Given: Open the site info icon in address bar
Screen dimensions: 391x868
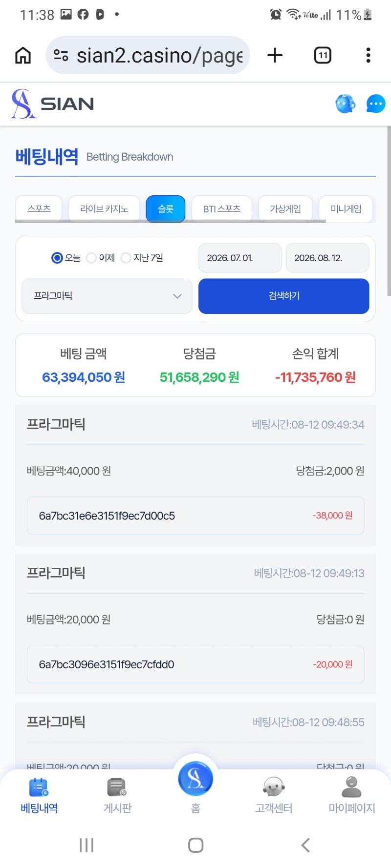Looking at the screenshot, I should [x=61, y=55].
